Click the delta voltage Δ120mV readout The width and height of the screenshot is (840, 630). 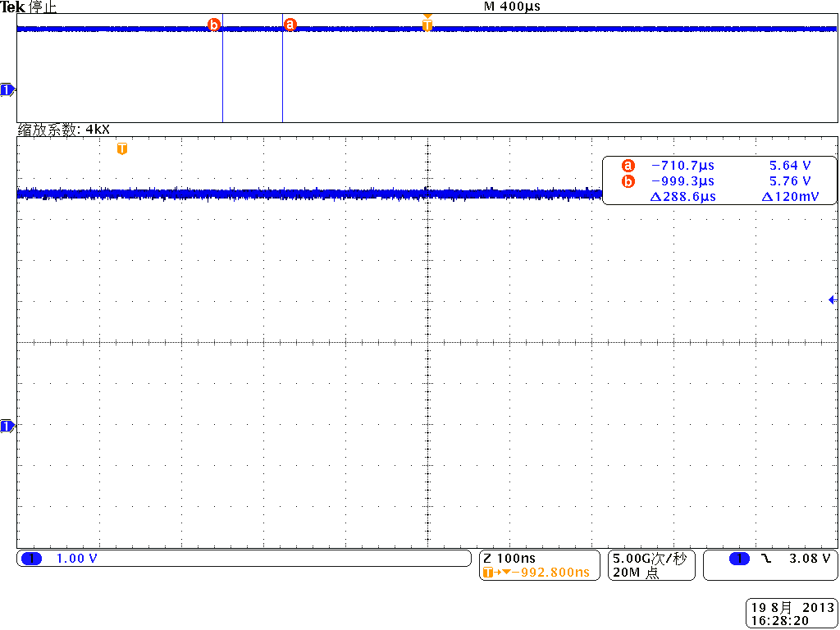(790, 197)
